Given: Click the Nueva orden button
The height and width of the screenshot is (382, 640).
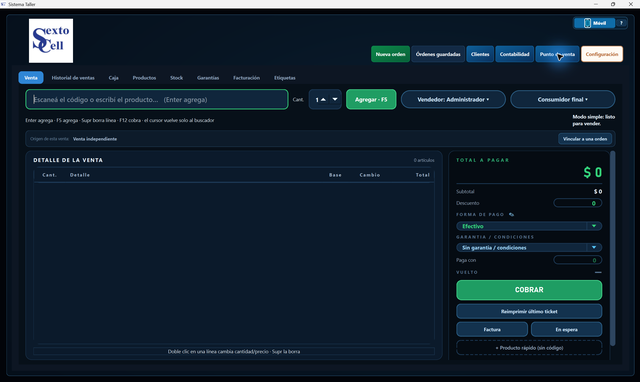Looking at the screenshot, I should coord(390,54).
